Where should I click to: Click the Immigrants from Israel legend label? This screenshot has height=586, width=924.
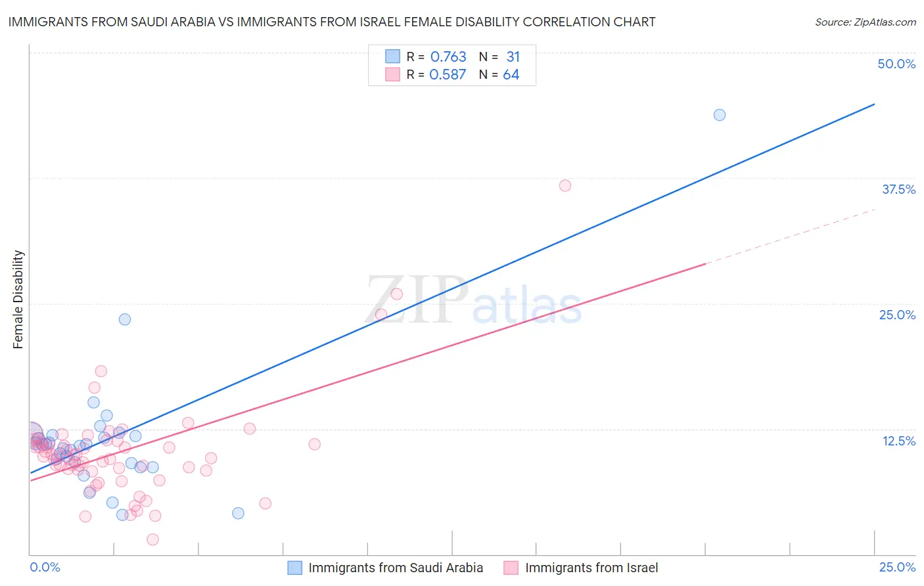[x=591, y=568]
